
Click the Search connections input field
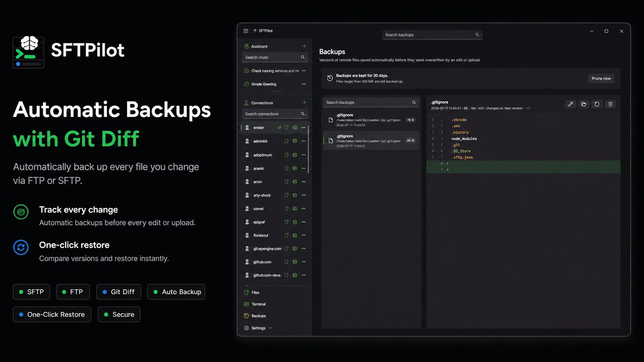coord(275,114)
